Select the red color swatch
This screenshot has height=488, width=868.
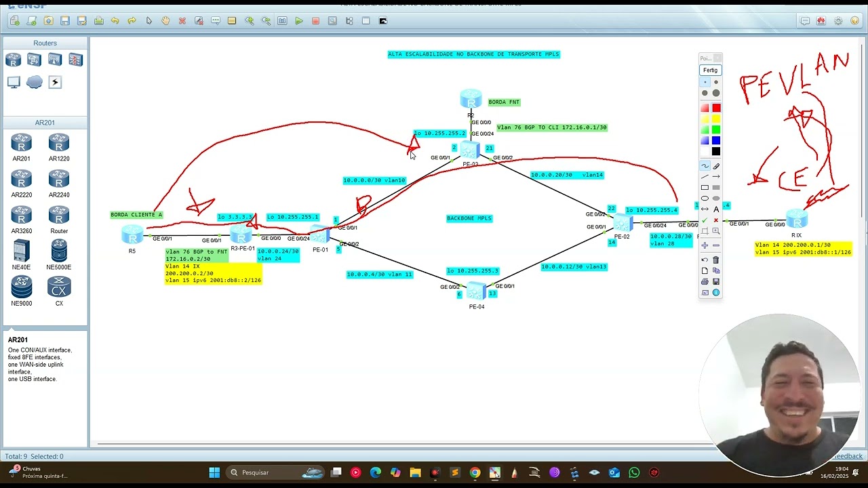coord(716,108)
